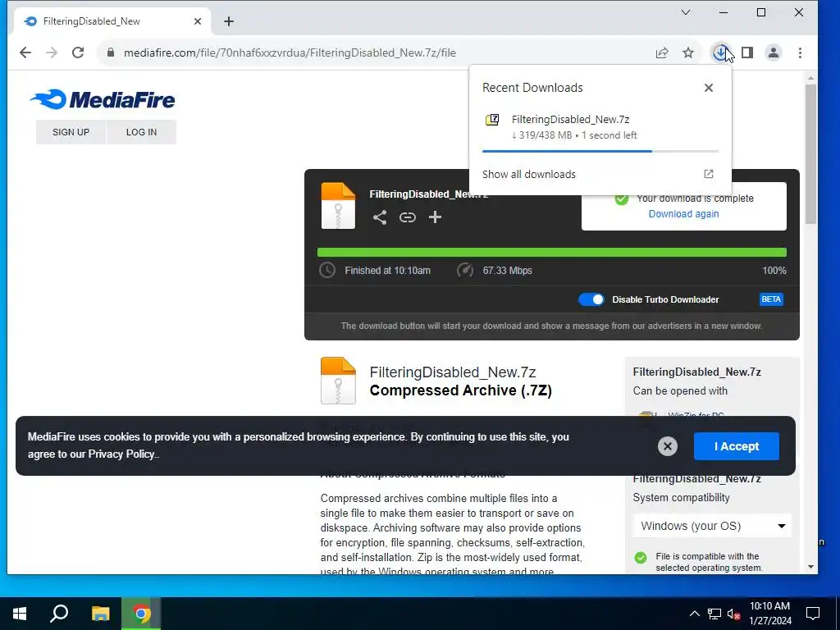Screen dimensions: 840x630
Task: Open the notification center icon
Action: pos(813,614)
